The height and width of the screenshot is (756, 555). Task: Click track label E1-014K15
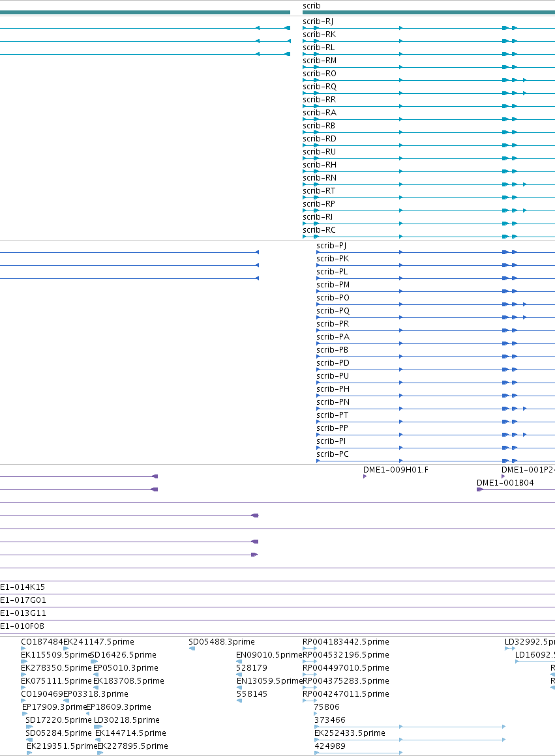[22, 587]
